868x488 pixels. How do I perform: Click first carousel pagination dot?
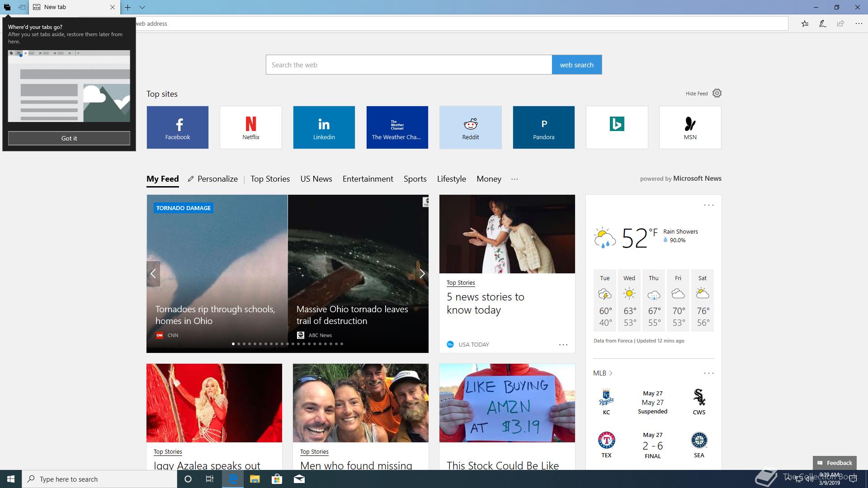[233, 344]
